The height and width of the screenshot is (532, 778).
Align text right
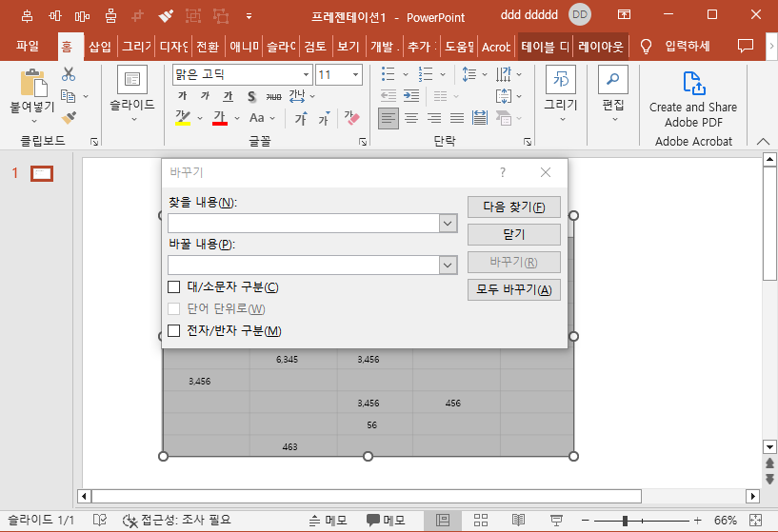coord(434,118)
